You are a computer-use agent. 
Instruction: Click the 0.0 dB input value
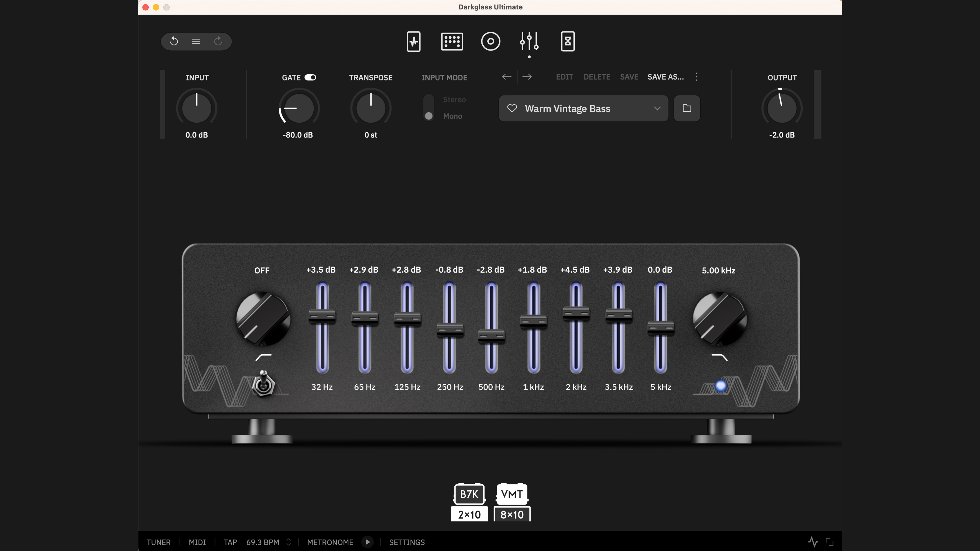tap(197, 135)
